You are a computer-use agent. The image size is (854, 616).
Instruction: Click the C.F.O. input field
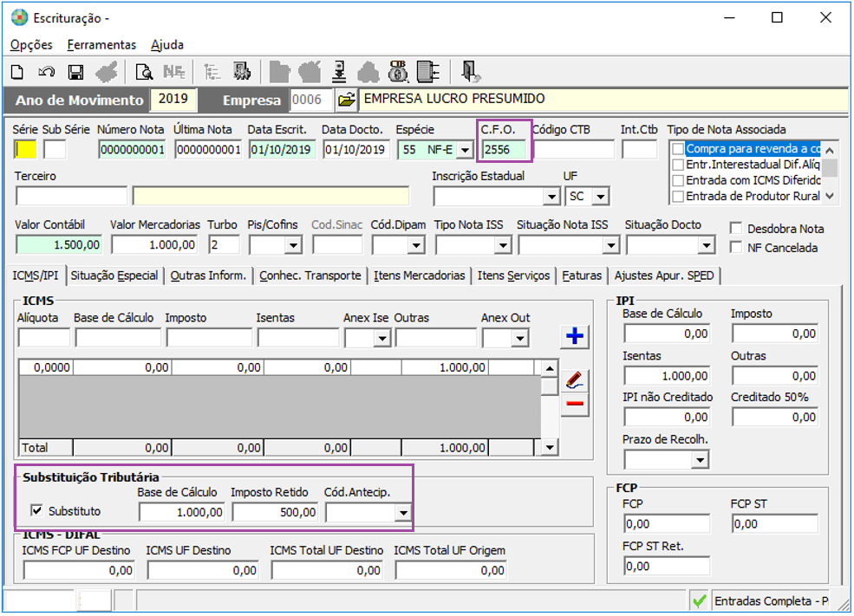point(504,150)
